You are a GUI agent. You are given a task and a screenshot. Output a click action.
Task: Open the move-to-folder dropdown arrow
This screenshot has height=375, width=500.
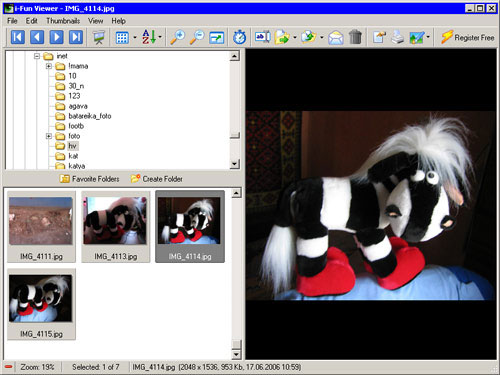321,37
